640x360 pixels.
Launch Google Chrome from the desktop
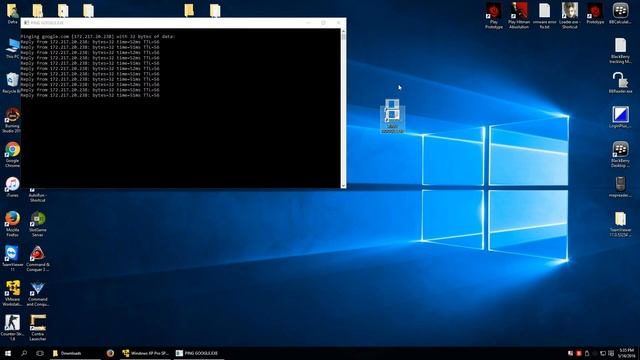(12, 155)
